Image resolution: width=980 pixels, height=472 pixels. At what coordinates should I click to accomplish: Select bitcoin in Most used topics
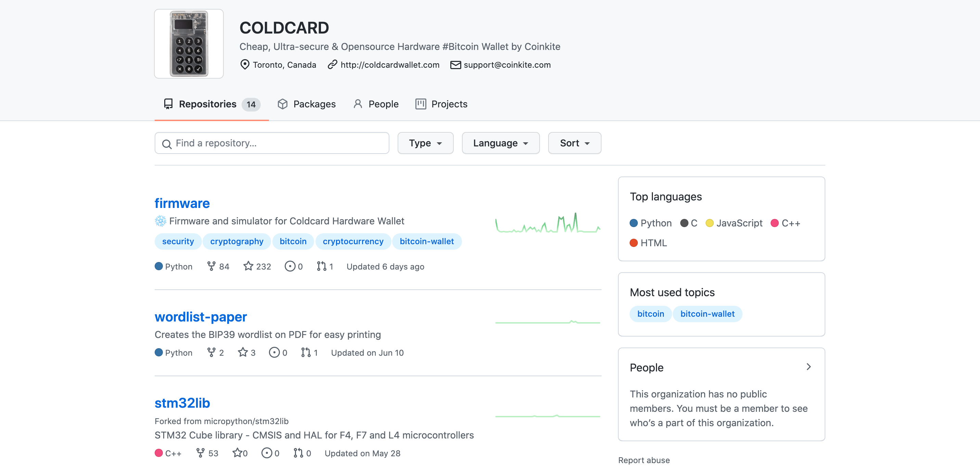[x=650, y=314]
